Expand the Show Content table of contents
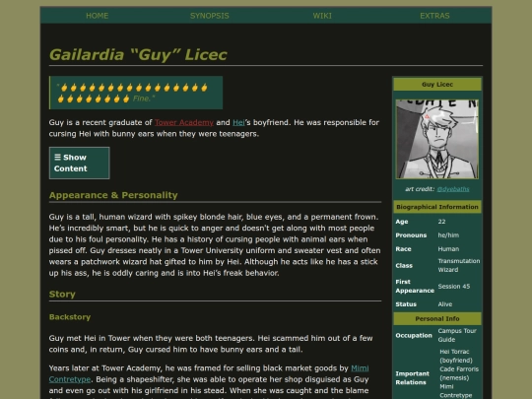532x399 pixels. pos(80,163)
